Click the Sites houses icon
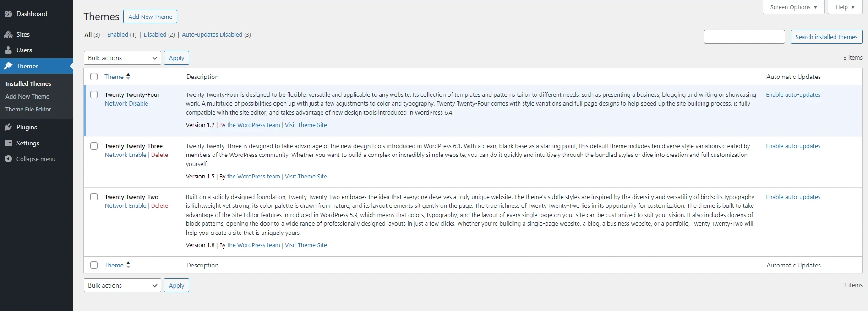This screenshot has height=311, width=868. click(8, 34)
